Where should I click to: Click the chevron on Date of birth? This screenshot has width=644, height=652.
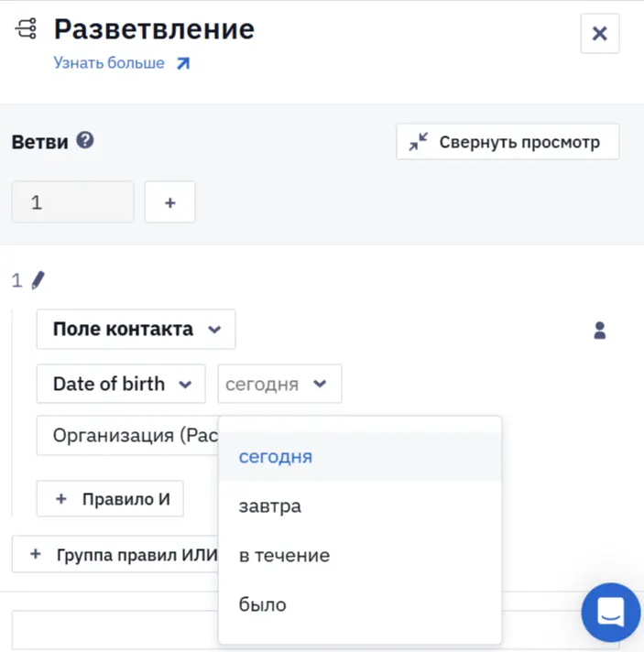pos(185,385)
